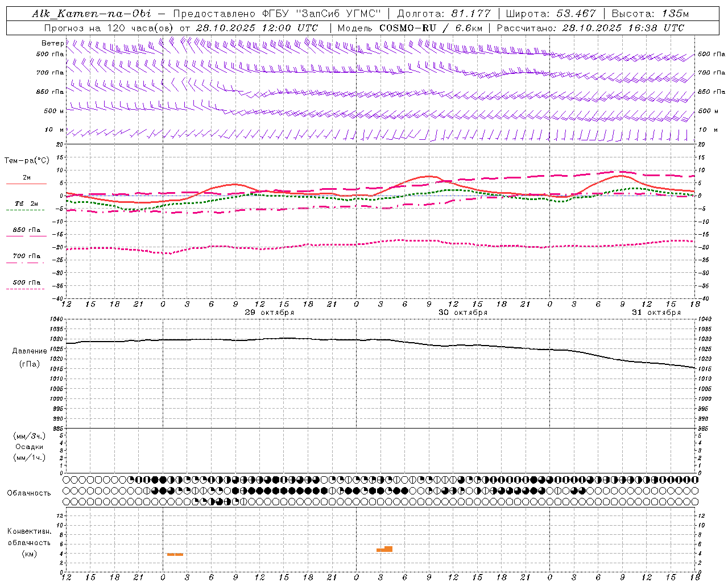Click the (гПа) unit label under Давление
This screenshot has height=582, width=728.
pyautogui.click(x=30, y=364)
